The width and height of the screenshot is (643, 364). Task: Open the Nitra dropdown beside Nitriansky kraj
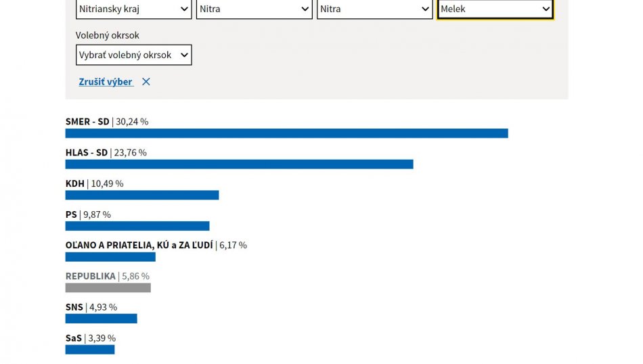tap(254, 9)
